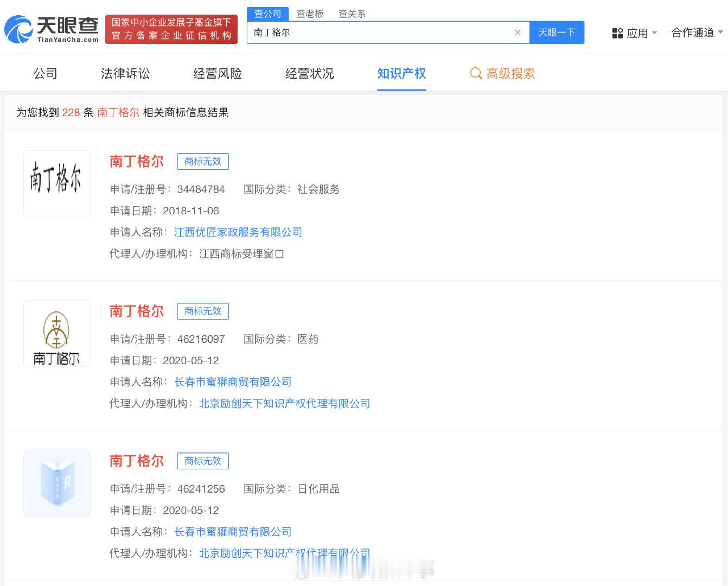Expand the 应用 dropdown arrow
This screenshot has width=728, height=586.
(x=654, y=33)
